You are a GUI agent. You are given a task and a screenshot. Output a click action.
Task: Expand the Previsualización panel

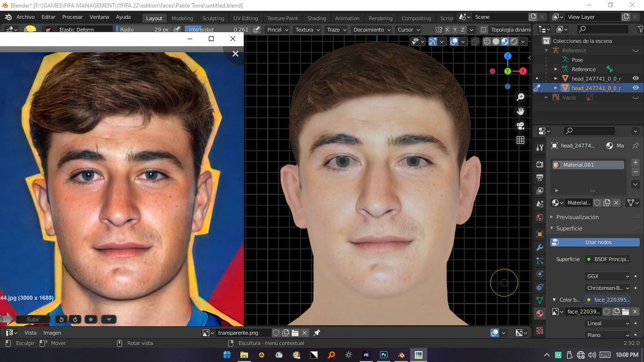[x=577, y=217]
